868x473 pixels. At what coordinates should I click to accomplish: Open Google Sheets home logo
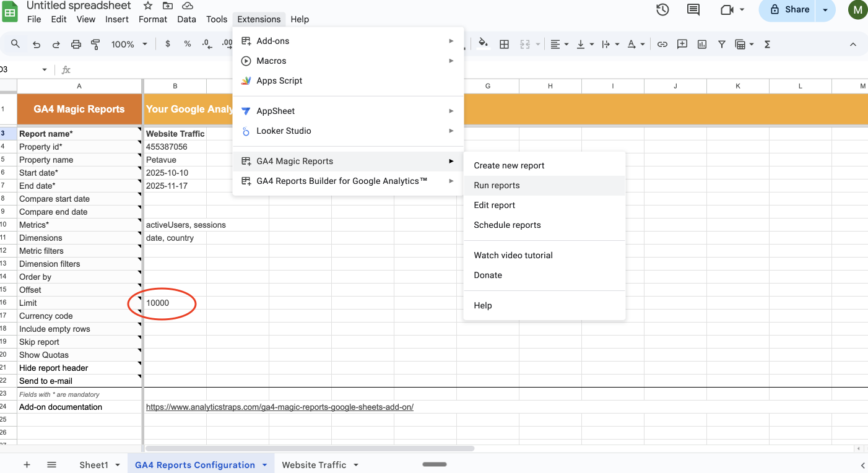tap(11, 12)
